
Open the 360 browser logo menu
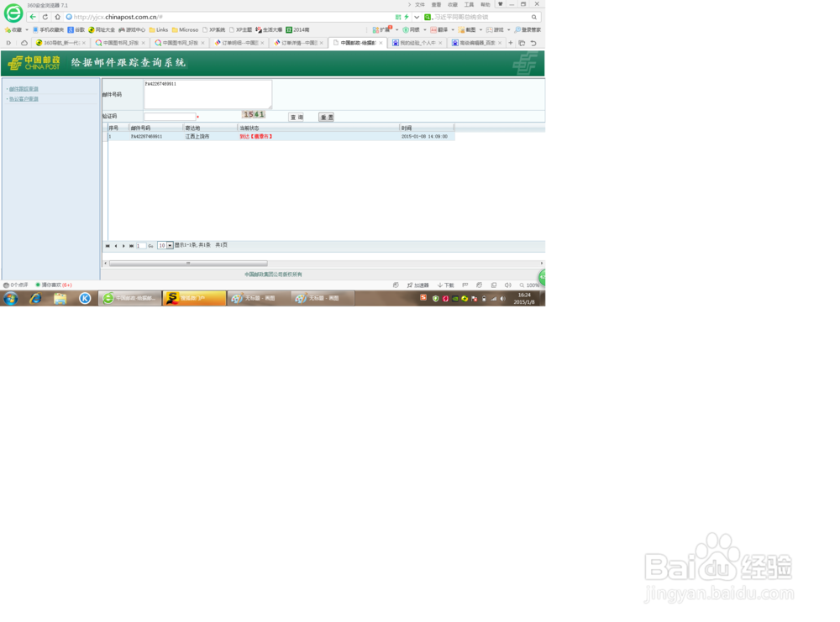(13, 13)
